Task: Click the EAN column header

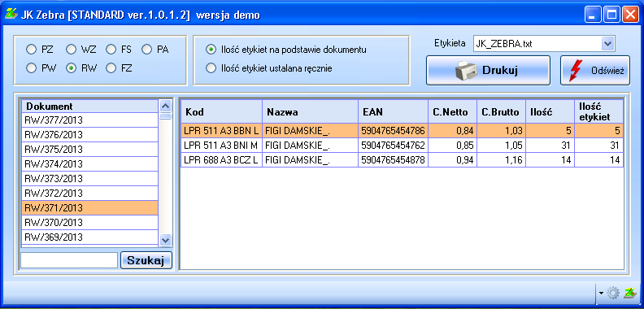Action: [x=393, y=111]
